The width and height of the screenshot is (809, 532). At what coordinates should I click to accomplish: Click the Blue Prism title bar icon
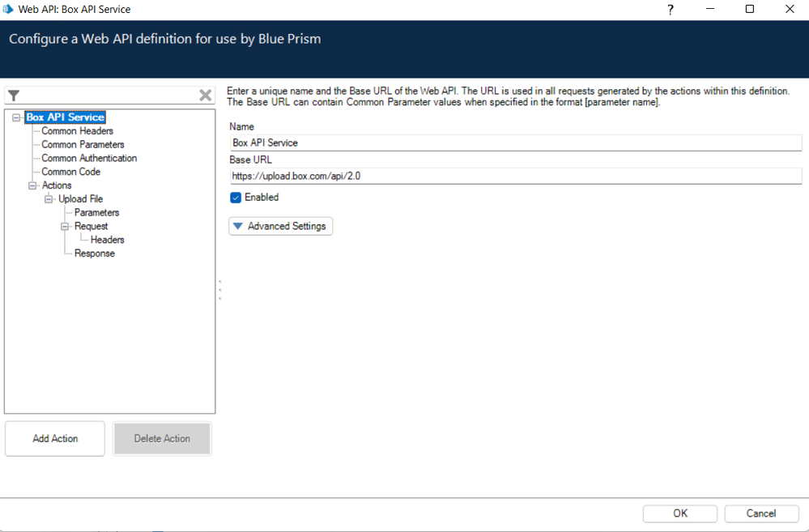pos(9,9)
